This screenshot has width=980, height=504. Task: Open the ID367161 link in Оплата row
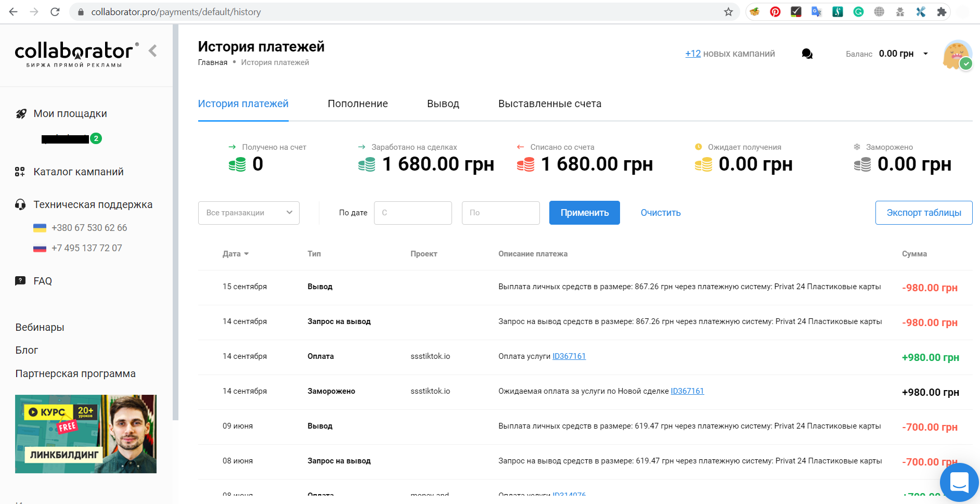pos(569,356)
